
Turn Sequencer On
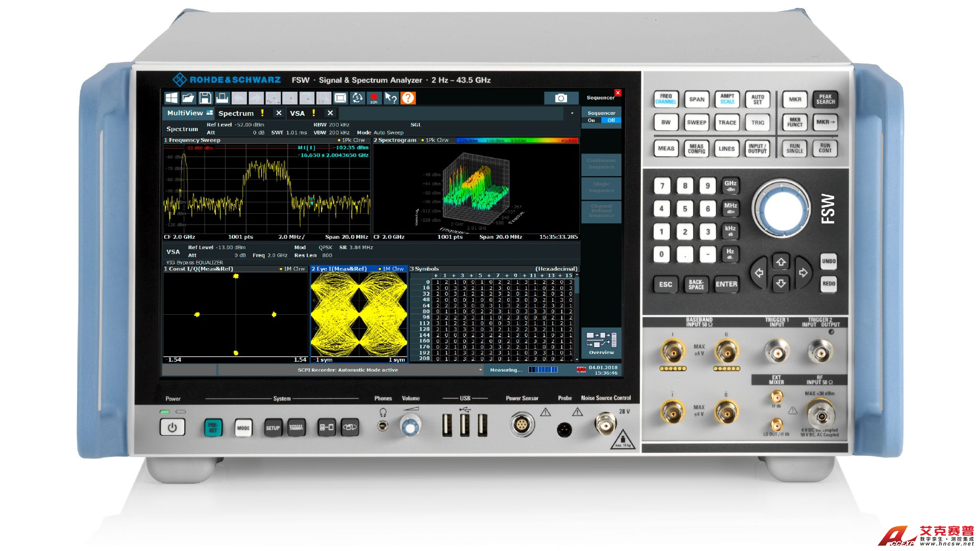point(591,121)
